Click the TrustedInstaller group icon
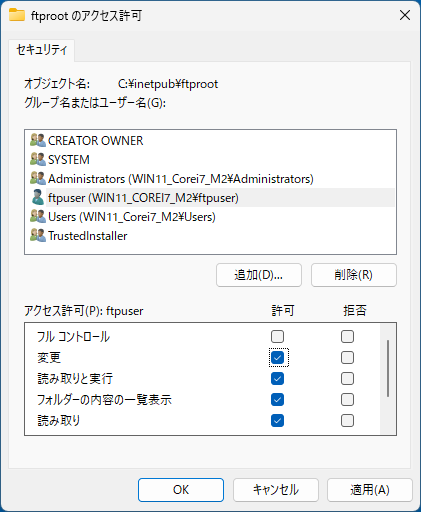This screenshot has width=421, height=512. (38, 235)
